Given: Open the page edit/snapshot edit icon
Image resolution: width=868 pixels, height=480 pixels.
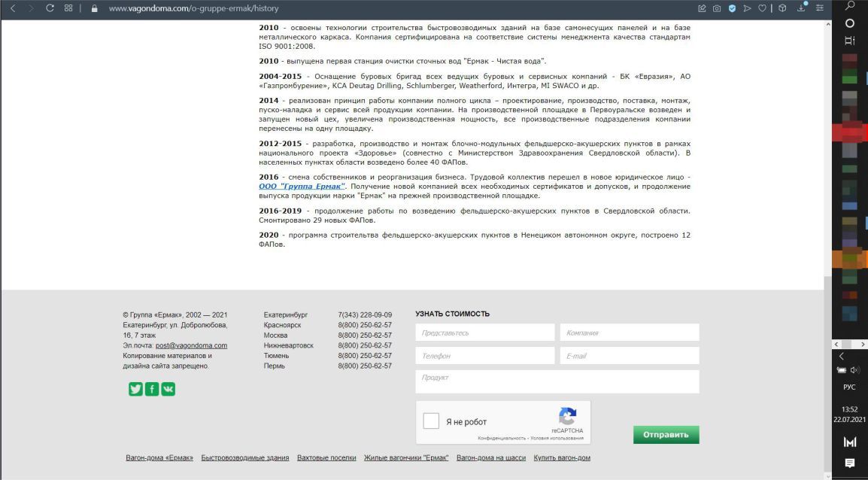Looking at the screenshot, I should coord(702,8).
